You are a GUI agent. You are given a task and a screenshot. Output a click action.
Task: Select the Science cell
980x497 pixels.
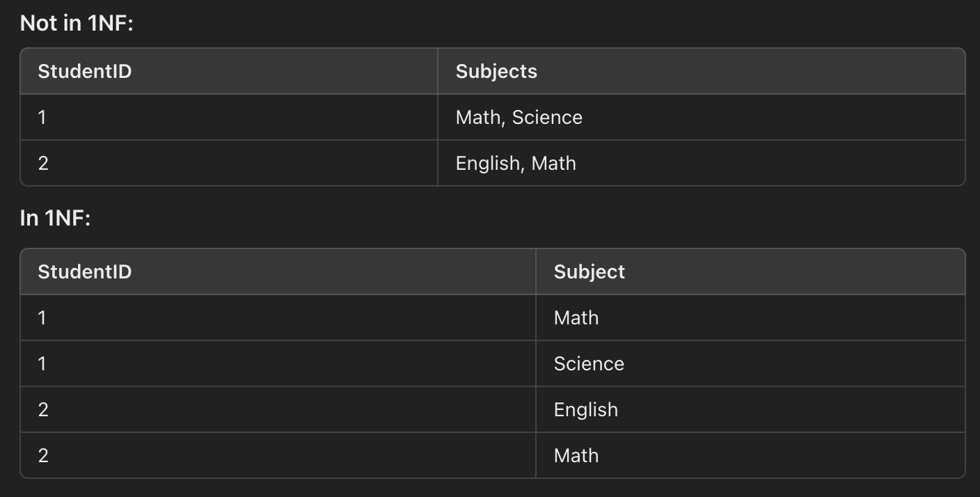click(x=750, y=363)
